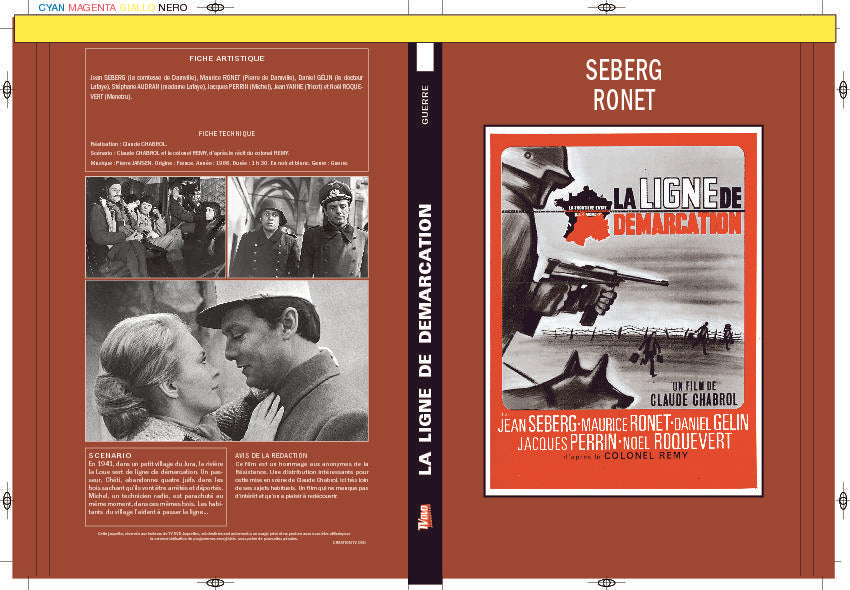850x590 pixels.
Task: Select the NERO color label
Action: pos(173,8)
